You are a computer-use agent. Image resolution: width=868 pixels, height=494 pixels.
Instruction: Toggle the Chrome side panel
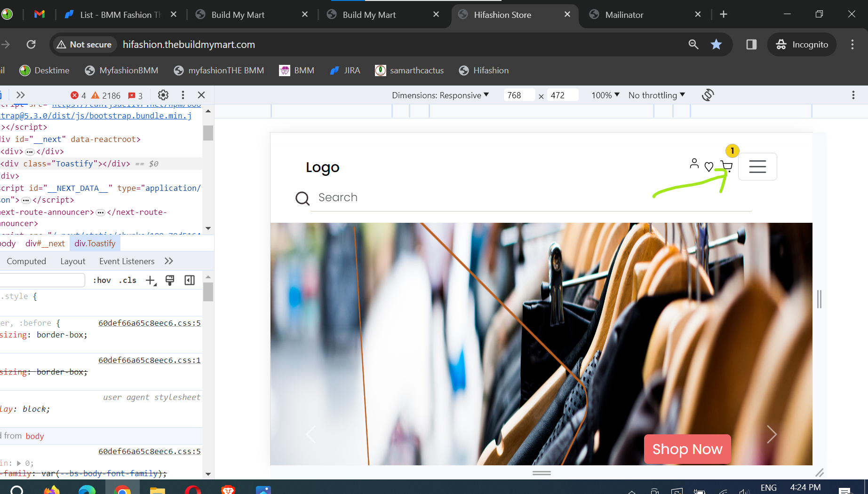[x=751, y=45]
